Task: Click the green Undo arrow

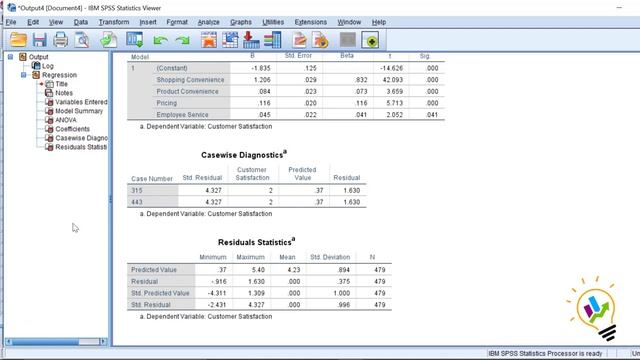Action: coord(160,40)
